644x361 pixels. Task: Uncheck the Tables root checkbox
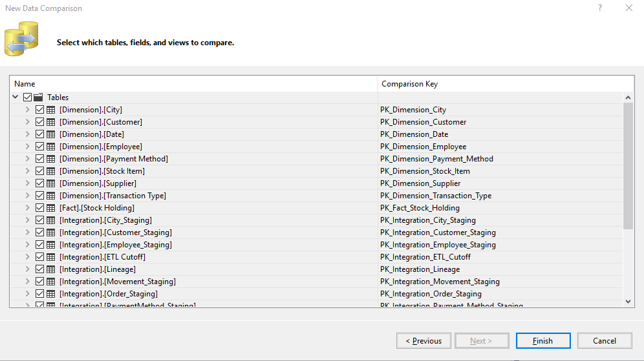point(28,98)
